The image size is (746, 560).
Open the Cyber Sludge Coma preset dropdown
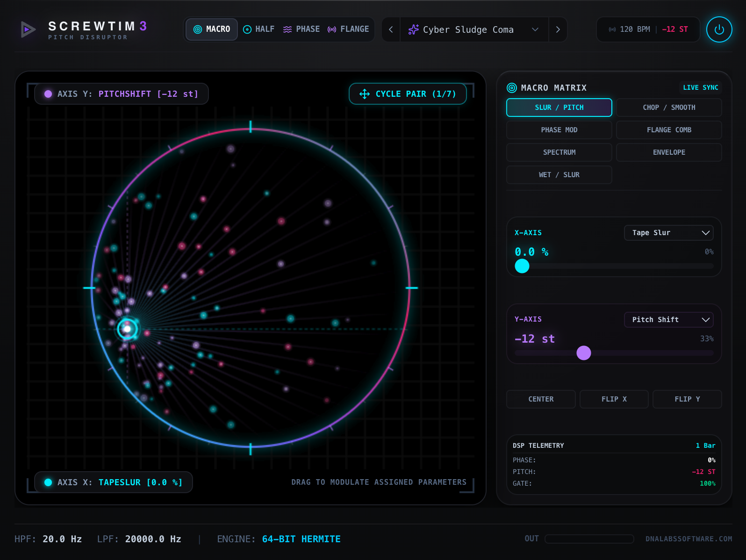[x=474, y=29]
